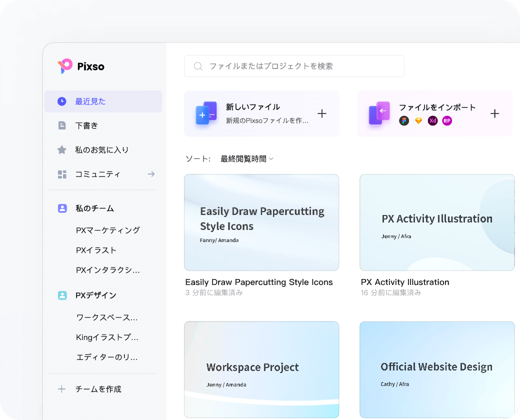Open エディターのリ… project
Screen dimensions: 520x420
coord(107,357)
